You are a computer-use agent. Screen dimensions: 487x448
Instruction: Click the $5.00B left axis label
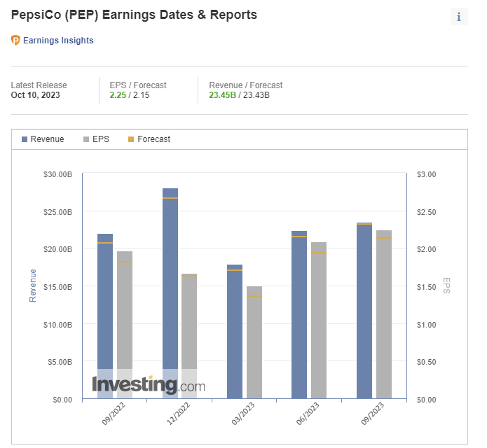pos(60,362)
